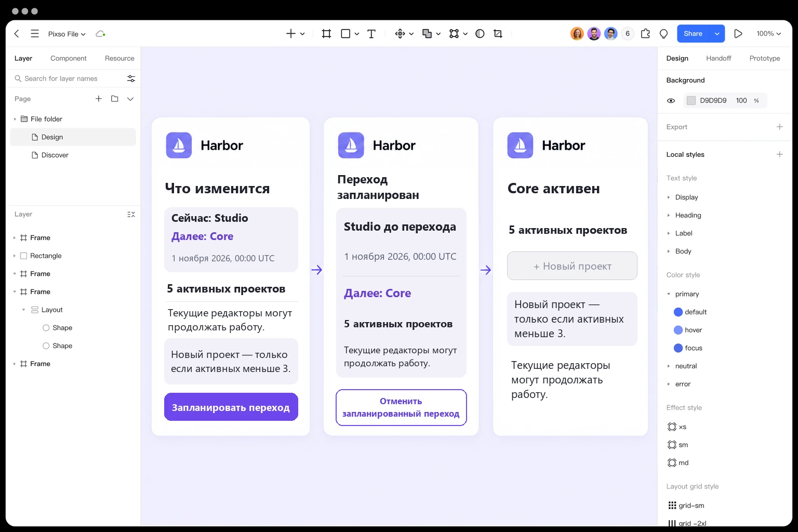This screenshot has width=798, height=532.
Task: Collapse the Layout layer group
Action: [23, 310]
